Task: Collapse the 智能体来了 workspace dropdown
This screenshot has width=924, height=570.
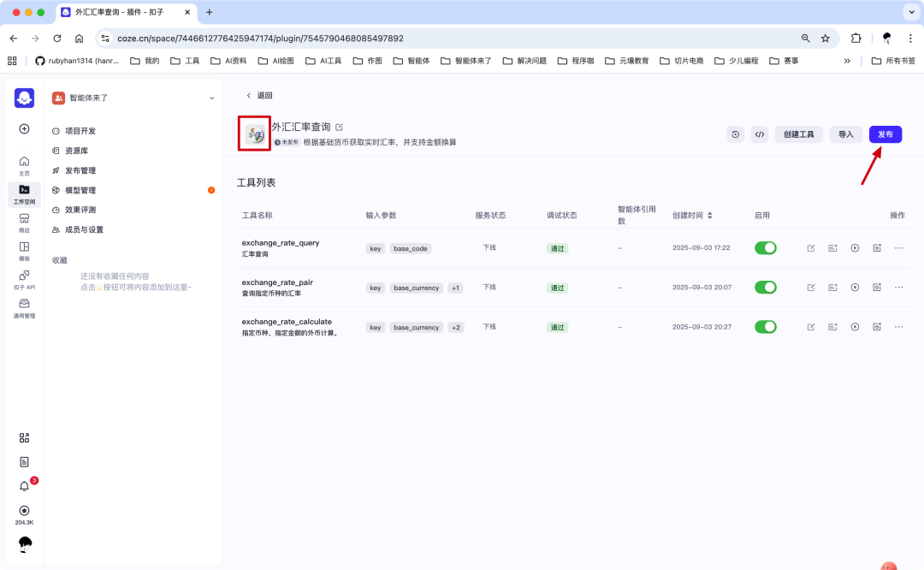Action: click(210, 98)
